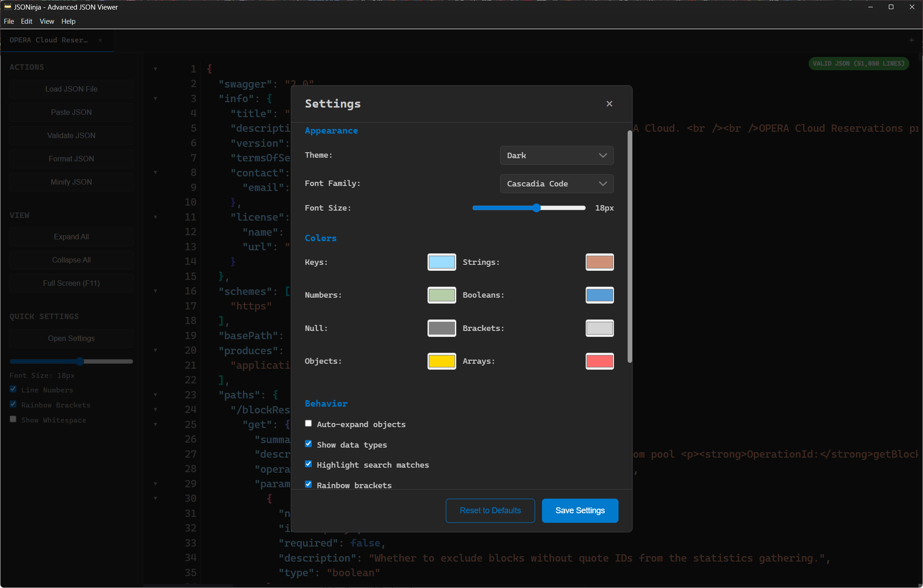Close the OPERA Cloud Reser… tab
This screenshot has width=923, height=588.
(100, 40)
